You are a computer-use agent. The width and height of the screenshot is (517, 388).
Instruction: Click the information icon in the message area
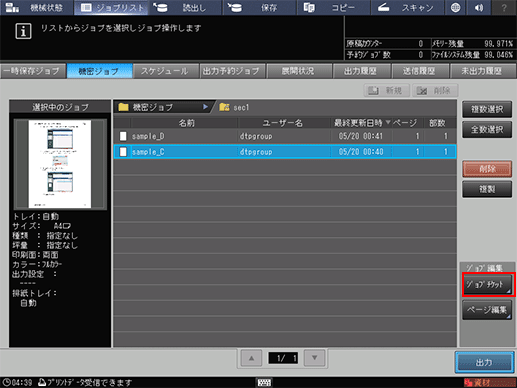[23, 31]
